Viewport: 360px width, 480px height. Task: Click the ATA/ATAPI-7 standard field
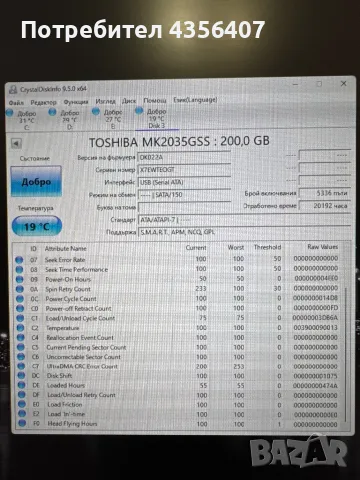(x=244, y=220)
